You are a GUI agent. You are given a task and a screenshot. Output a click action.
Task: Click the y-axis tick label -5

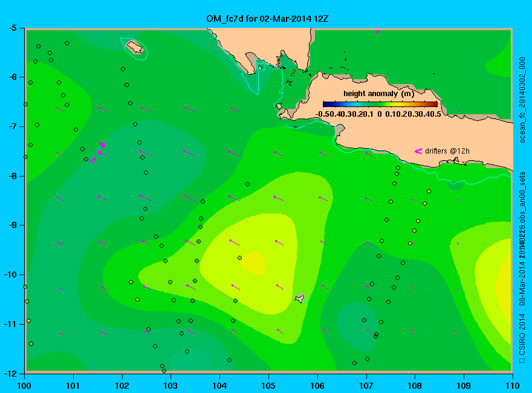[x=12, y=28]
